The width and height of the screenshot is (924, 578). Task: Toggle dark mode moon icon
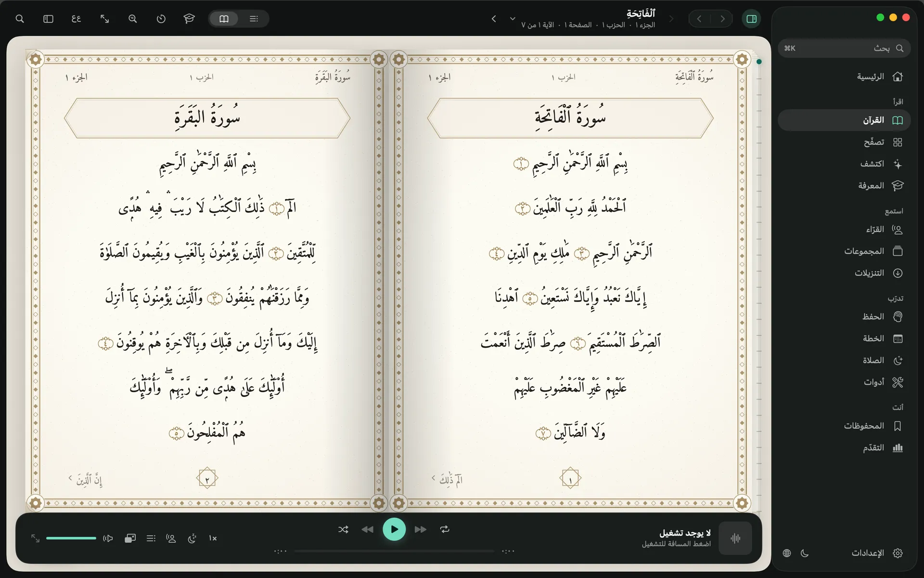pyautogui.click(x=805, y=553)
